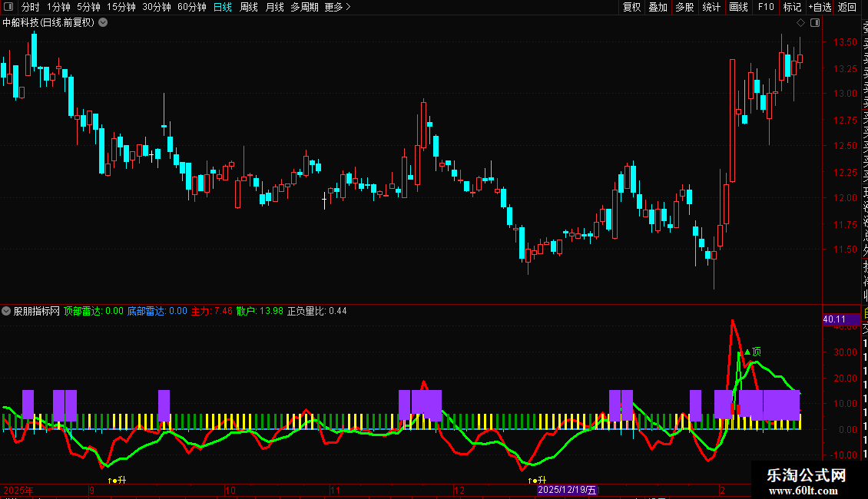
Task: Activate the 画线 drawing tool
Action: pos(738,7)
